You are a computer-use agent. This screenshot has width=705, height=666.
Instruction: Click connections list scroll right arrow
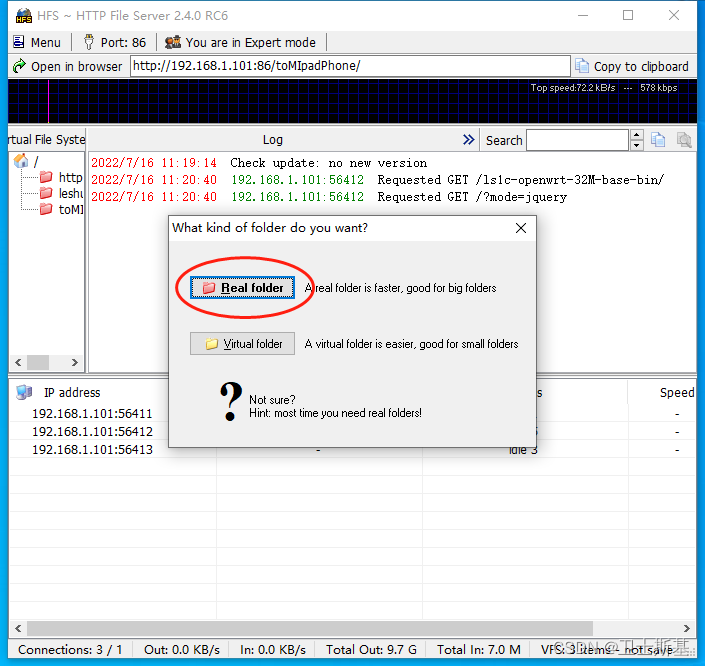(686, 628)
